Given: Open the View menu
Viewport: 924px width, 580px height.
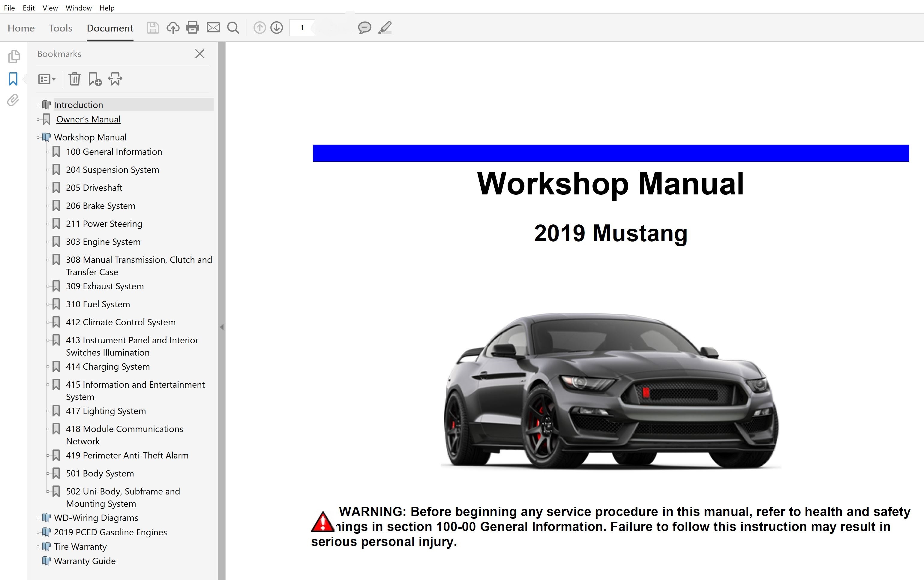Looking at the screenshot, I should [50, 8].
